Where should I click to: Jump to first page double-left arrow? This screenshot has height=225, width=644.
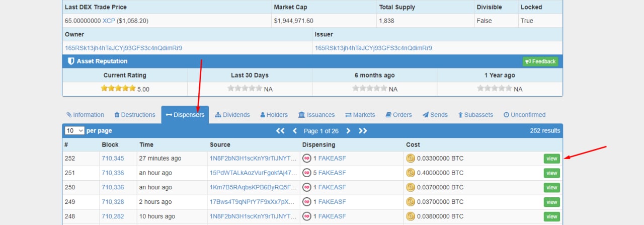(280, 131)
